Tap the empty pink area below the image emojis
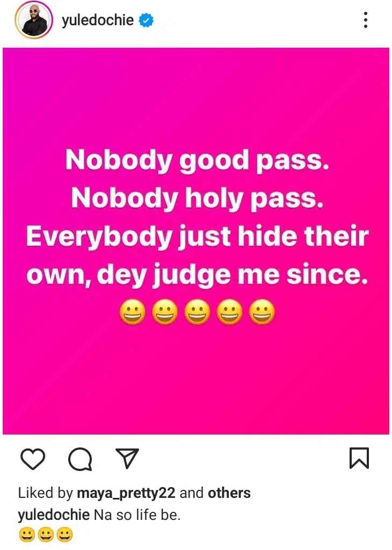Image resolution: width=392 pixels, height=550 pixels. pos(196,379)
